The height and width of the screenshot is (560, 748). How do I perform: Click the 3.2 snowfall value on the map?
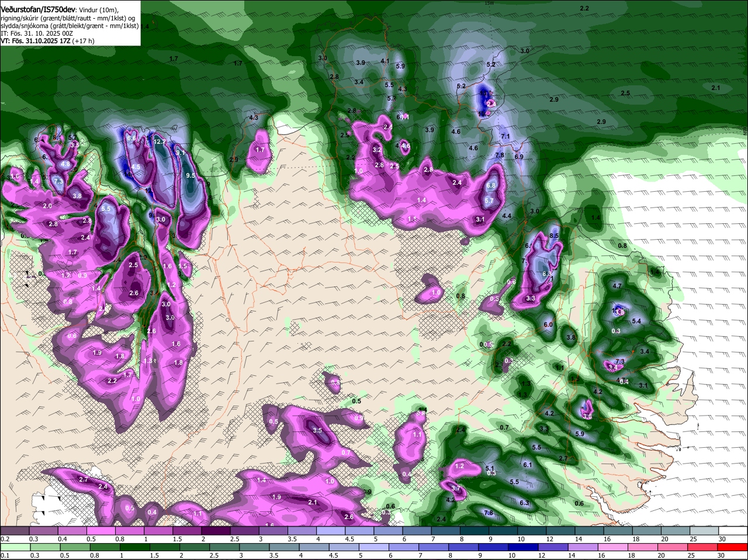point(377,150)
